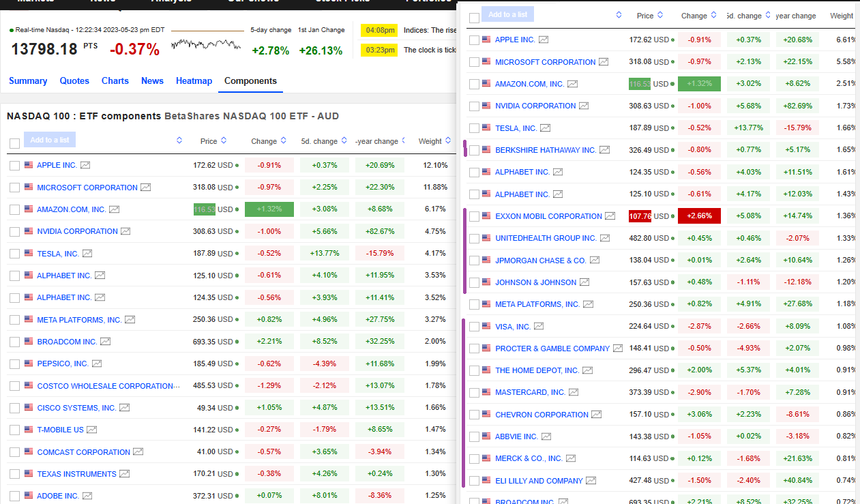Select the Components tab
The height and width of the screenshot is (504, 860).
250,80
